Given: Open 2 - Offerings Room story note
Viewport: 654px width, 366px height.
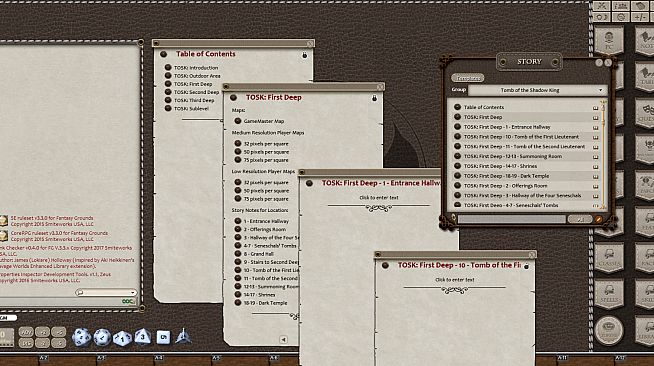Looking at the screenshot, I should [265, 229].
